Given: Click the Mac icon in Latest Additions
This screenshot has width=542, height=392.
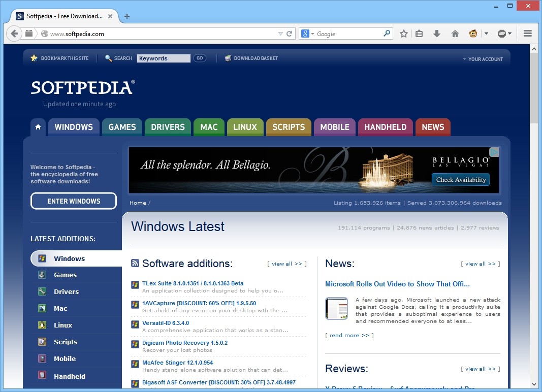Looking at the screenshot, I should [42, 308].
